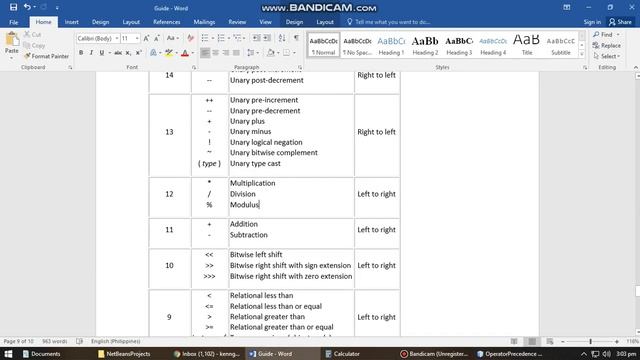Open NetBeansProjects folder from the taskbar
The width and height of the screenshot is (640, 360).
[x=124, y=354]
